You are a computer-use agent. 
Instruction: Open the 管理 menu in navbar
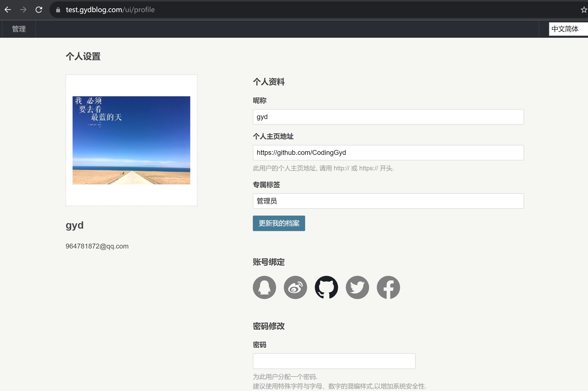pos(19,29)
